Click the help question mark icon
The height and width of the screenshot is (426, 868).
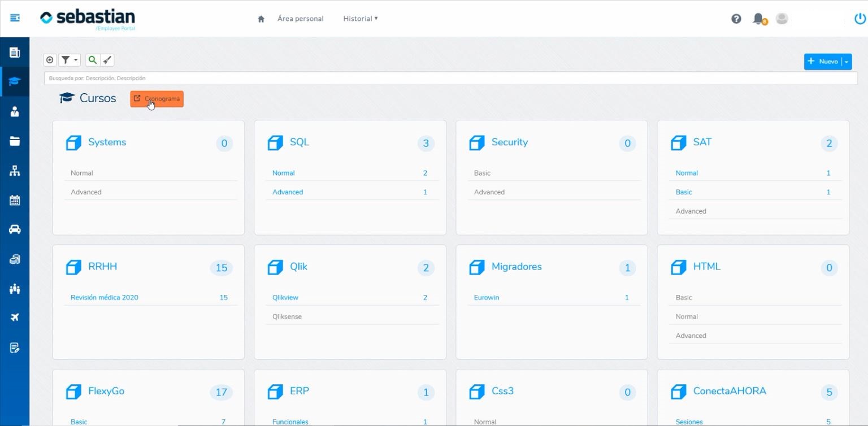point(736,19)
